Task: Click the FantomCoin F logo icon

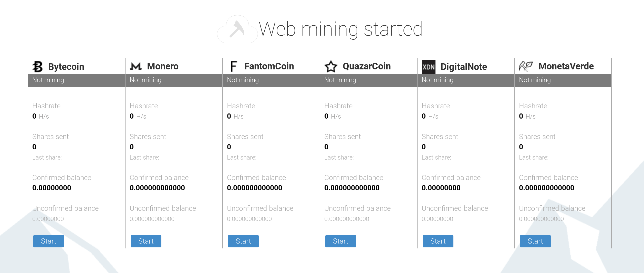Action: (x=233, y=66)
